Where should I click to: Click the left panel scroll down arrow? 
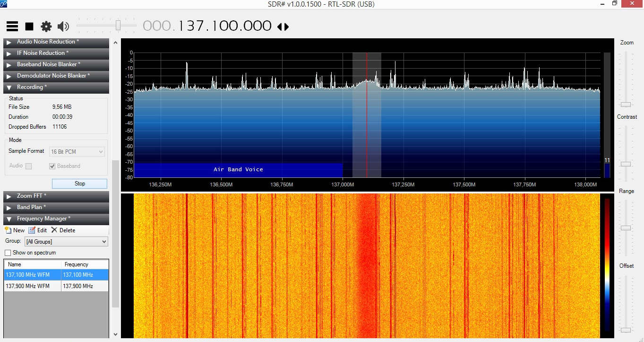pos(116,334)
